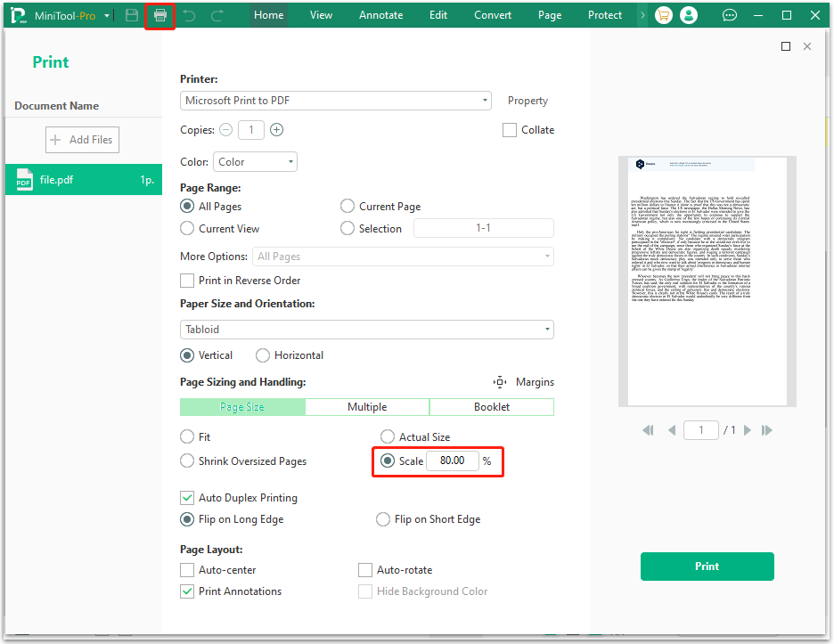The image size is (834, 644).
Task: Open the Convert tab
Action: [x=493, y=15]
